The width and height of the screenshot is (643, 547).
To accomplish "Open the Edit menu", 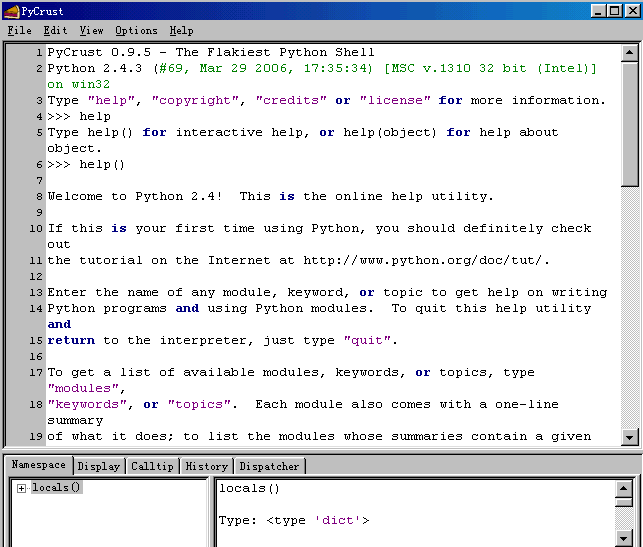I will coord(55,31).
